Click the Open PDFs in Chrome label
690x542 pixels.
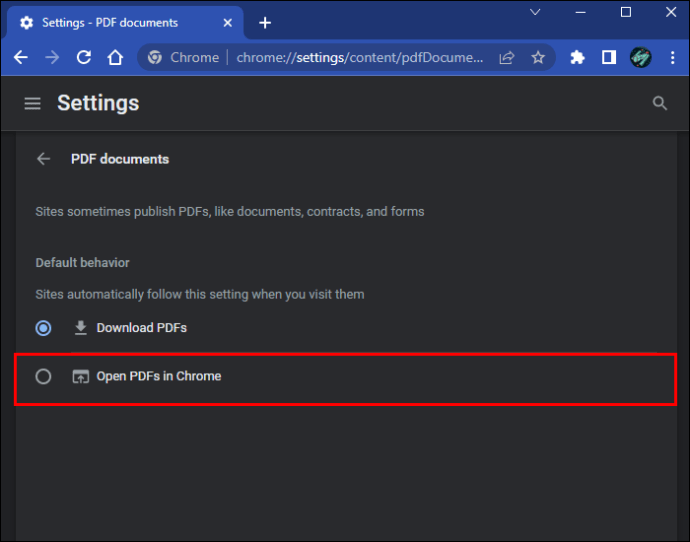pyautogui.click(x=159, y=376)
